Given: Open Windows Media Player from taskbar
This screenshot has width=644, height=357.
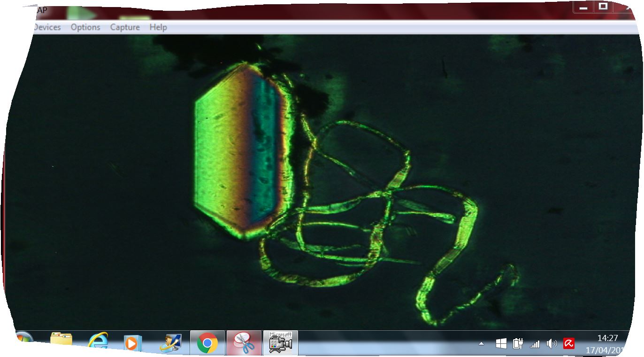Looking at the screenshot, I should pyautogui.click(x=132, y=343).
